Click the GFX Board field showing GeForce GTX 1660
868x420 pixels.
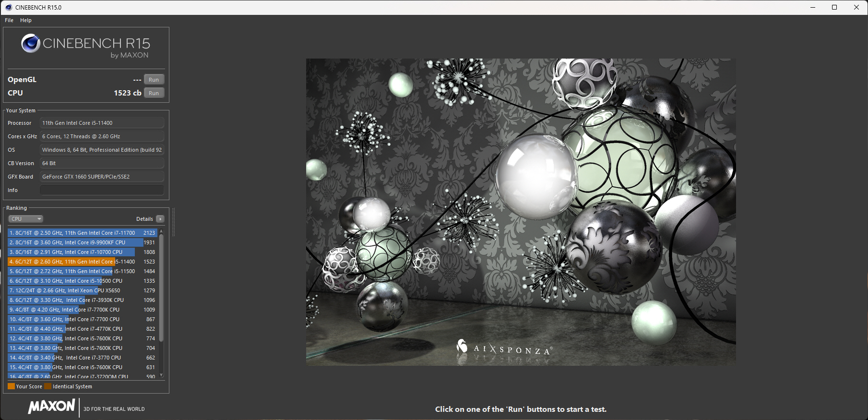(x=102, y=177)
